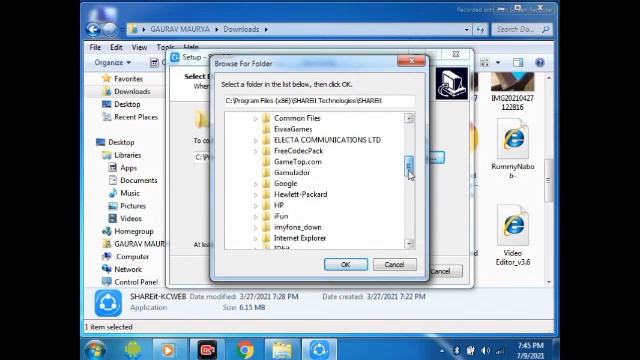Click the folder tree scroll up arrow
640x360 pixels.
click(x=409, y=118)
